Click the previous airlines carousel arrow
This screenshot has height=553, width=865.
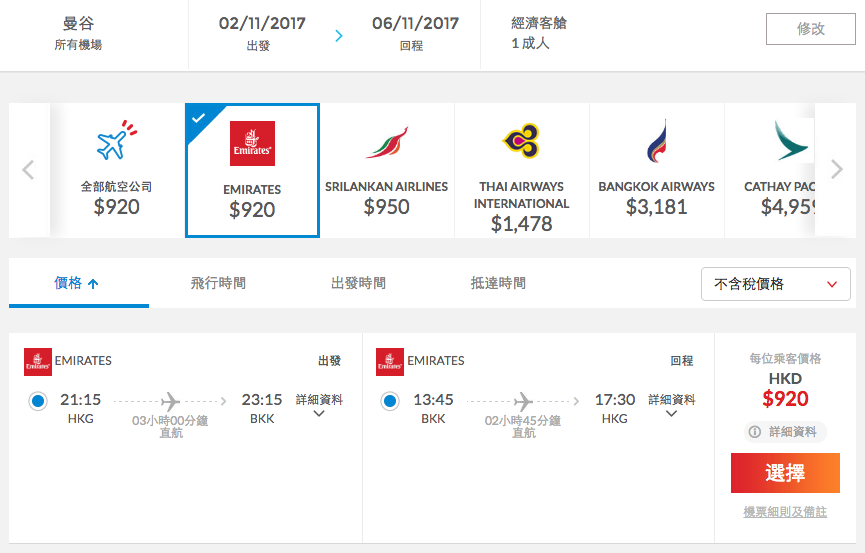28,170
